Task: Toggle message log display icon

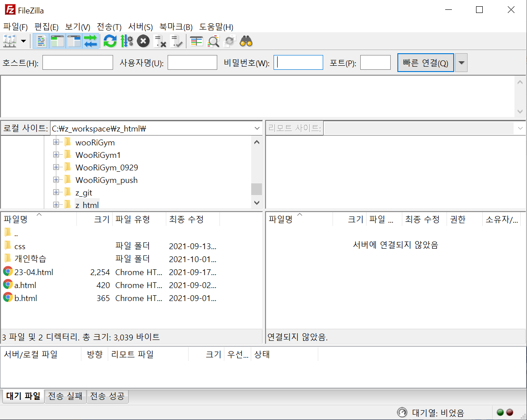Action: [41, 41]
